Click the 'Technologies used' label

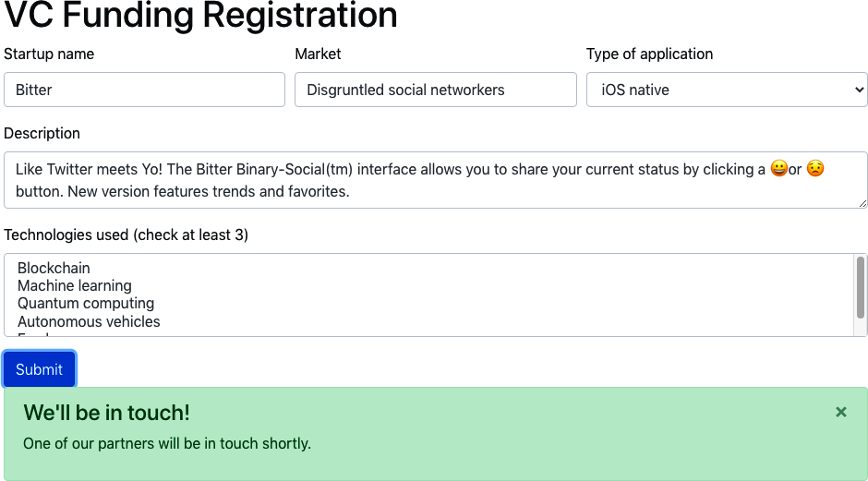coord(126,234)
